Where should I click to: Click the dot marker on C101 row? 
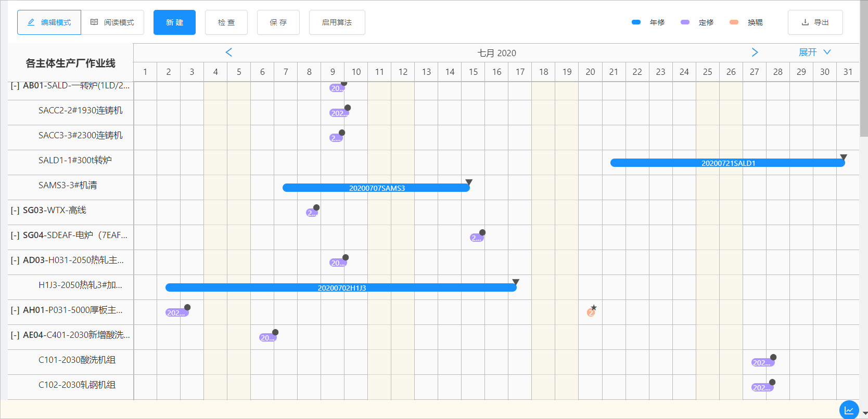[x=773, y=357]
